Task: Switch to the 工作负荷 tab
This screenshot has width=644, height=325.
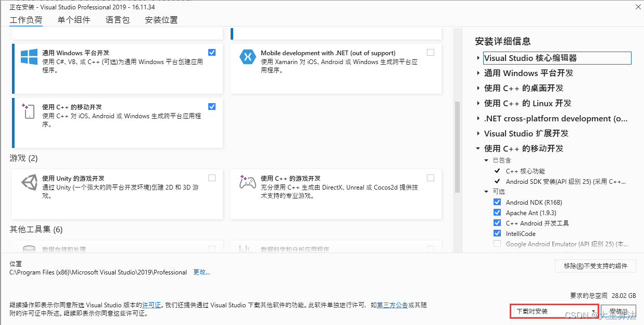Action: (x=26, y=20)
